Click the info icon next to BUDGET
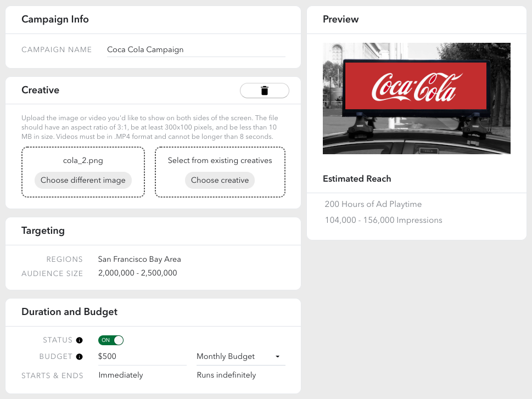The height and width of the screenshot is (399, 532). point(79,357)
